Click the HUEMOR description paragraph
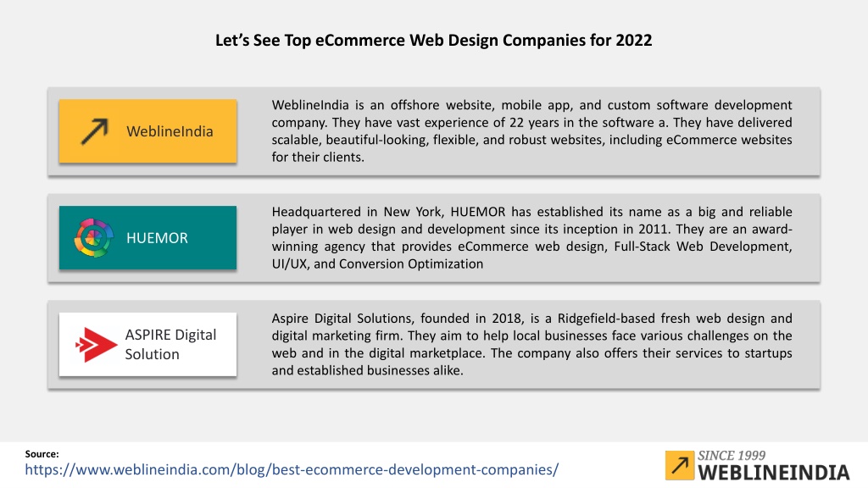 coord(531,238)
